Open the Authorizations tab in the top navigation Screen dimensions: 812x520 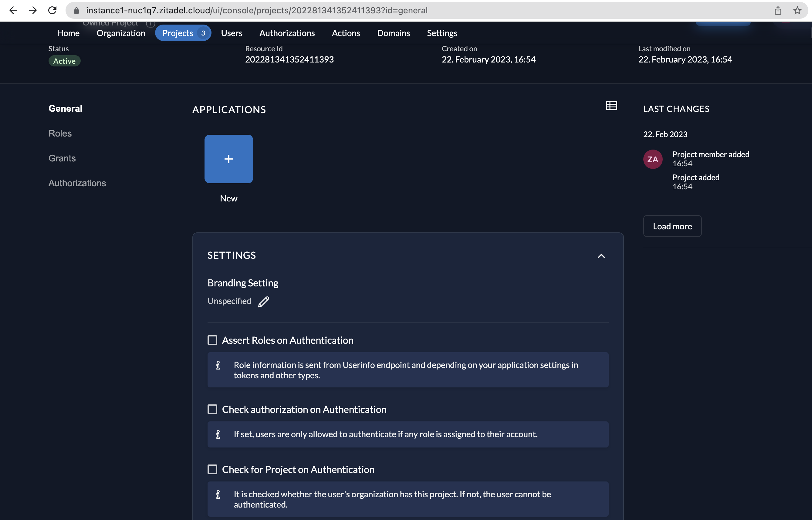(x=287, y=33)
